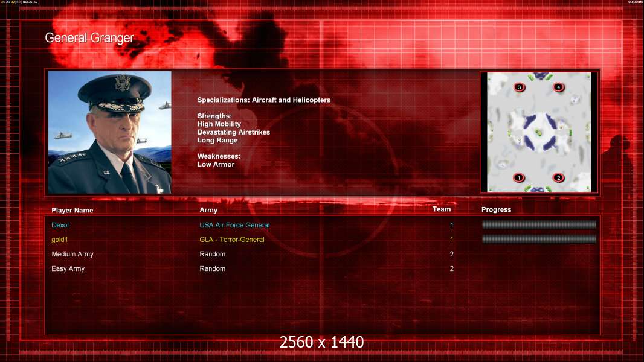Click Dexor's loading progress bar
The width and height of the screenshot is (644, 362).
pos(539,224)
